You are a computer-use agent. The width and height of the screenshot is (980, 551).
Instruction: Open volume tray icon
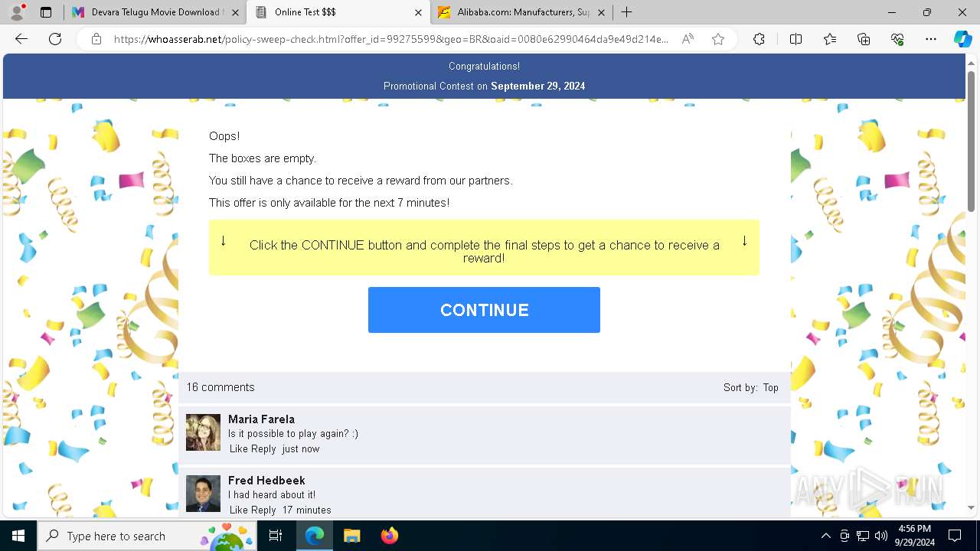pos(881,536)
